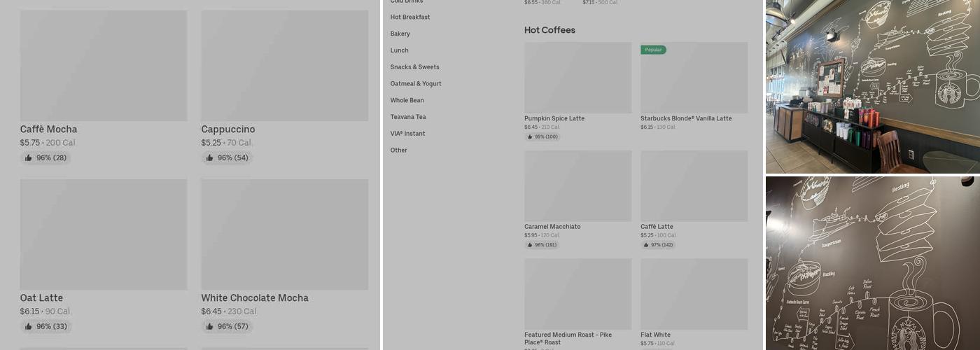Image resolution: width=980 pixels, height=350 pixels.
Task: Open the Whole Bean category
Action: click(x=407, y=100)
